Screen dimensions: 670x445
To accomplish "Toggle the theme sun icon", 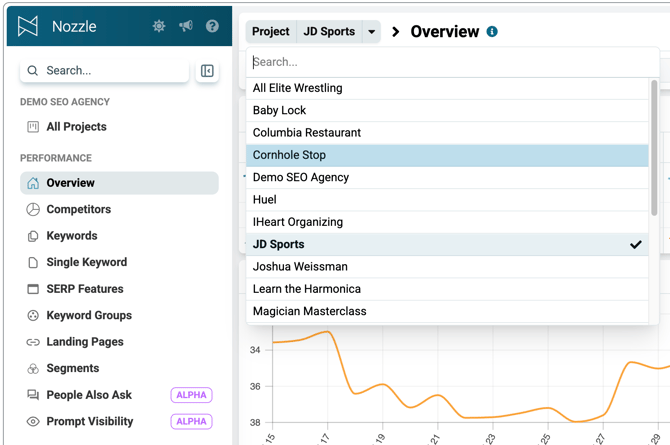I will tap(159, 26).
